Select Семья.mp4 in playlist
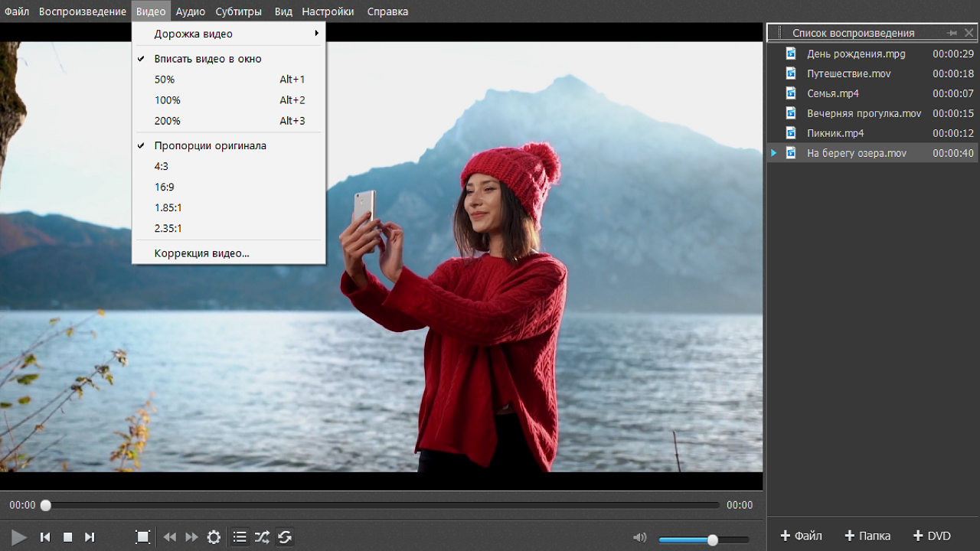 pos(873,93)
